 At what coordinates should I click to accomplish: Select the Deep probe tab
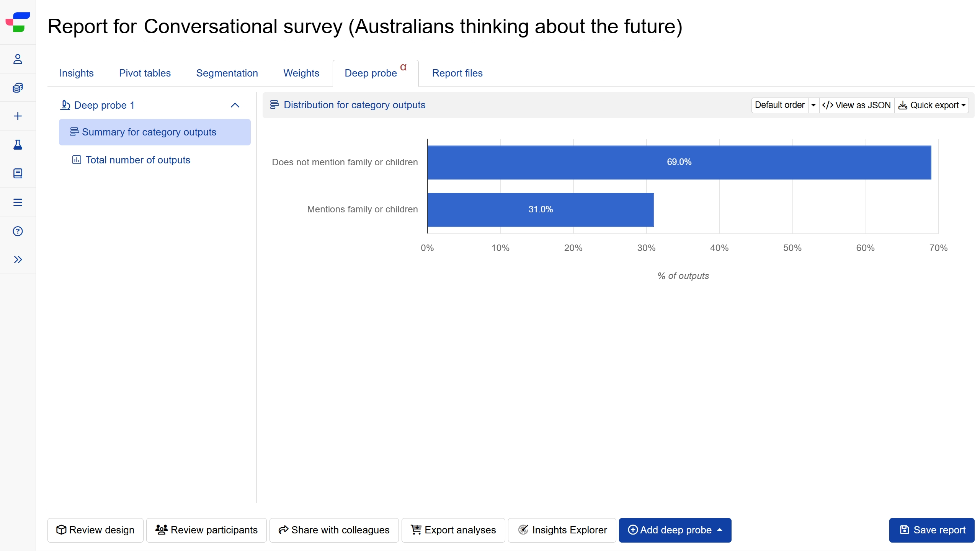(x=376, y=73)
